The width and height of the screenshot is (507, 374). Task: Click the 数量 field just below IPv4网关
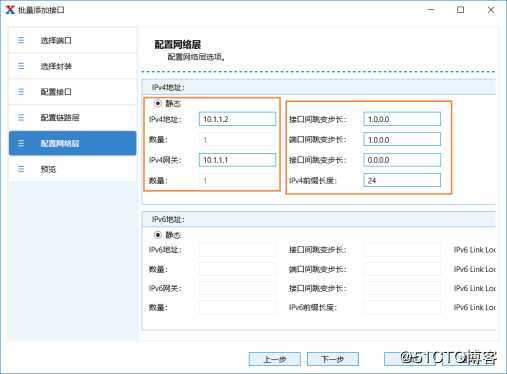237,181
